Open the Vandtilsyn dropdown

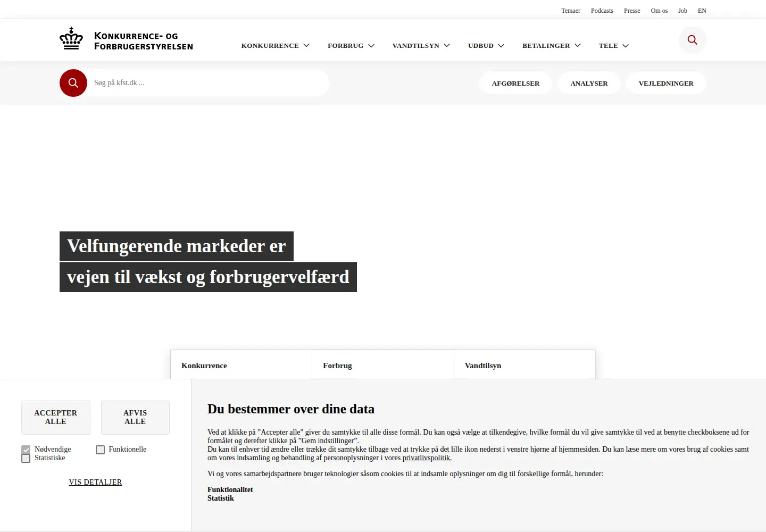tap(421, 46)
